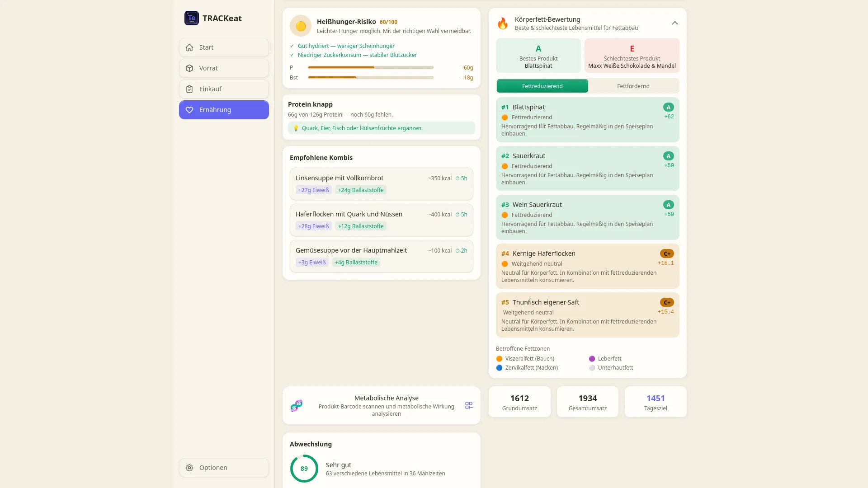Viewport: 868px width, 488px height.
Task: Switch to the Fettfördernd tab
Action: [633, 86]
